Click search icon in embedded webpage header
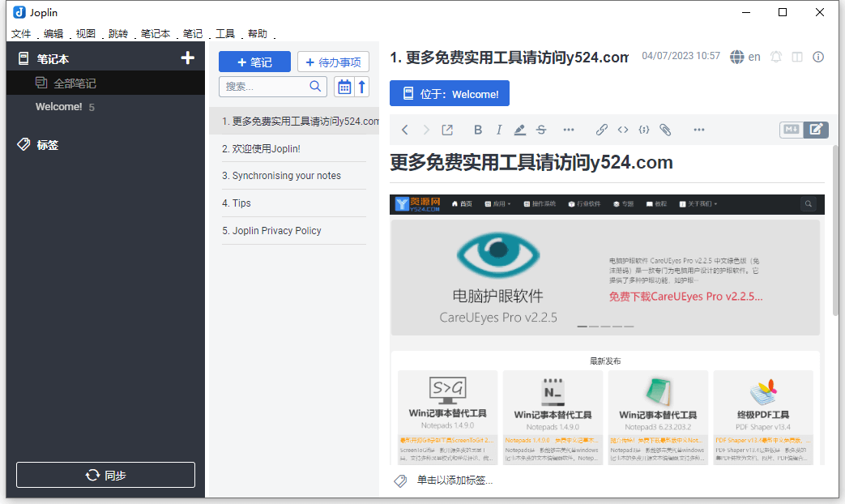This screenshot has width=845, height=504. click(x=808, y=203)
